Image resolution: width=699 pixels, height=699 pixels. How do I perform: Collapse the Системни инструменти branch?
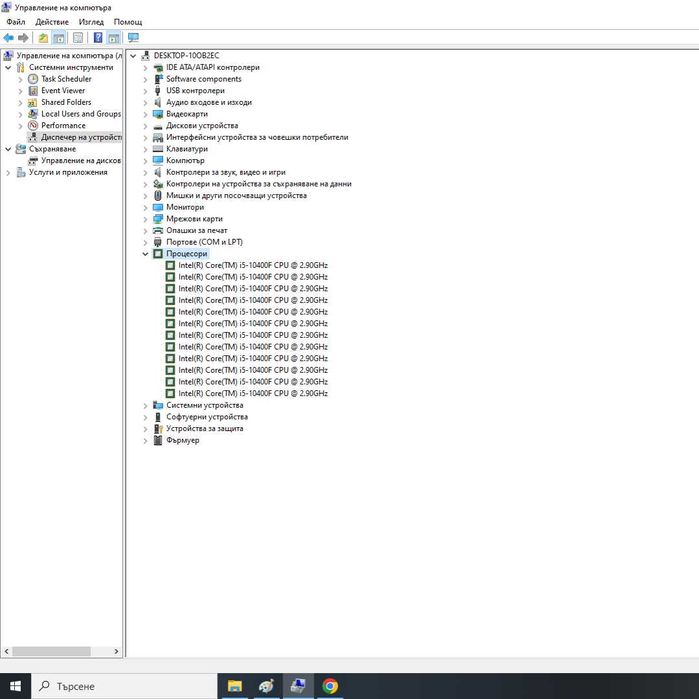pos(8,67)
